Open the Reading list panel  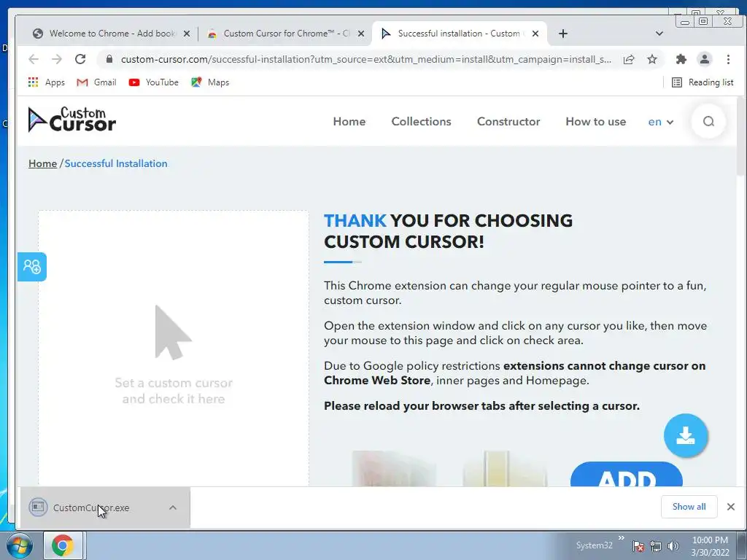[x=703, y=82]
